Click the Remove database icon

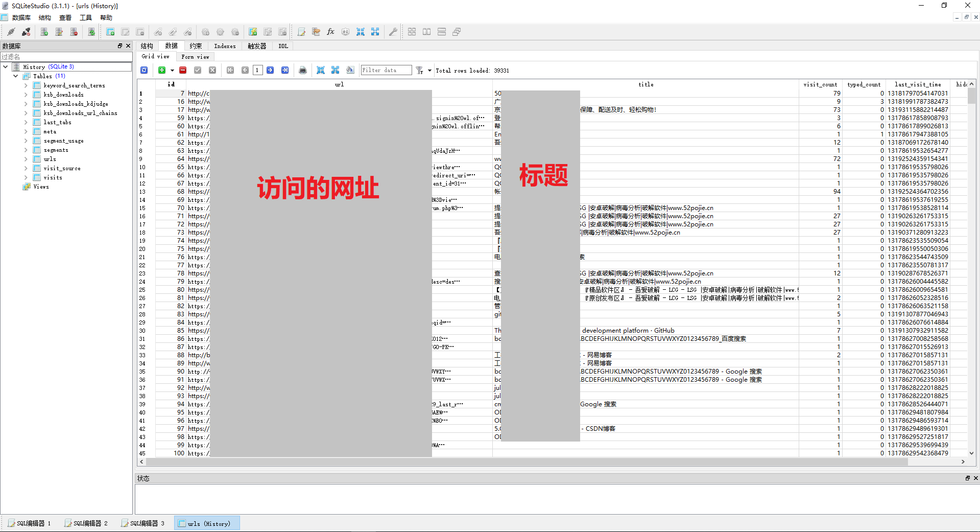click(74, 32)
